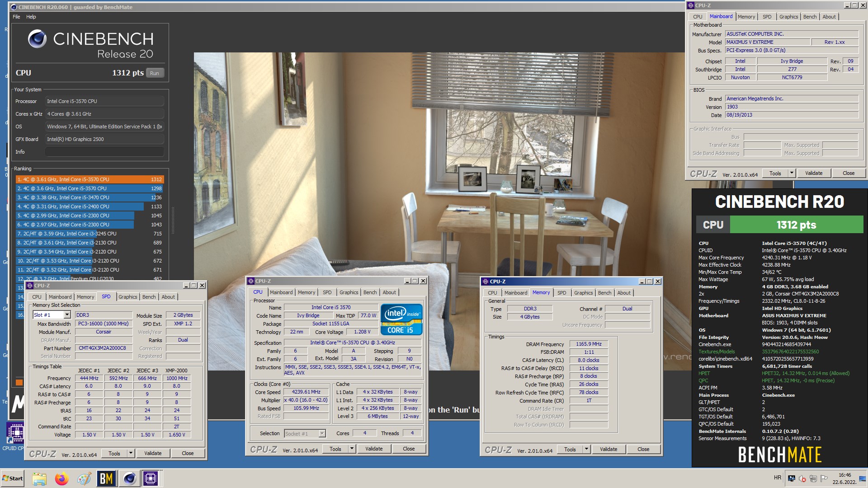This screenshot has width=868, height=488.
Task: Click the DRAM Frequency 1165.9 MHz value
Action: pos(589,344)
